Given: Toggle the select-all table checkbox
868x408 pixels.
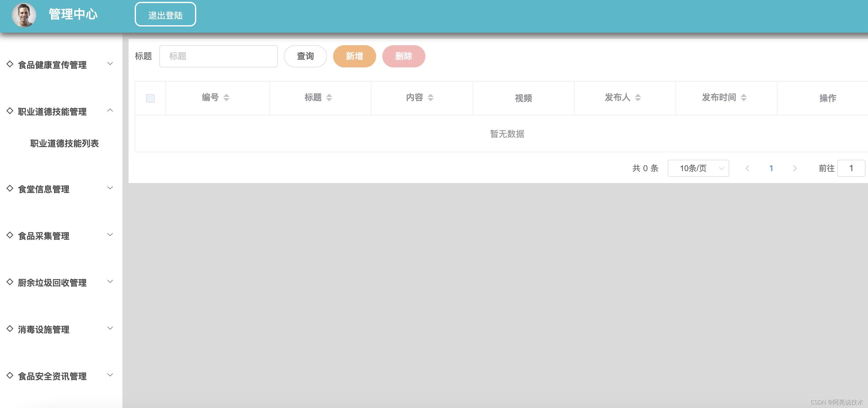Looking at the screenshot, I should click(x=150, y=98).
